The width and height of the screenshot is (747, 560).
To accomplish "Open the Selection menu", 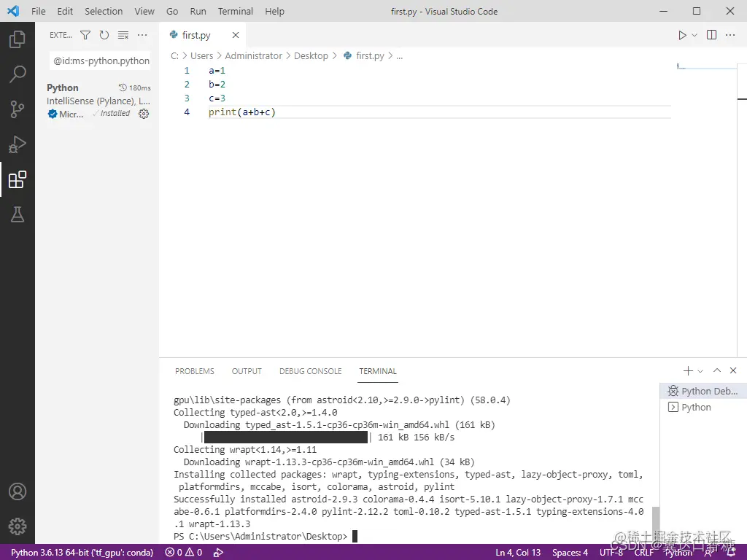I will point(104,11).
